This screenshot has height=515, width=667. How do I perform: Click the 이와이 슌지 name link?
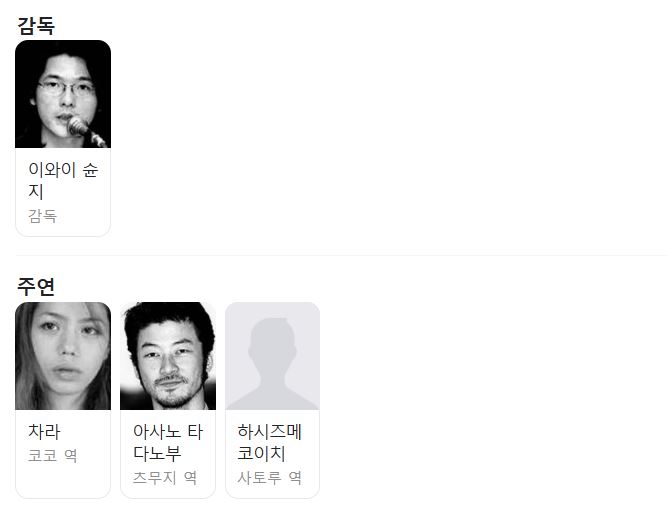pyautogui.click(x=63, y=180)
